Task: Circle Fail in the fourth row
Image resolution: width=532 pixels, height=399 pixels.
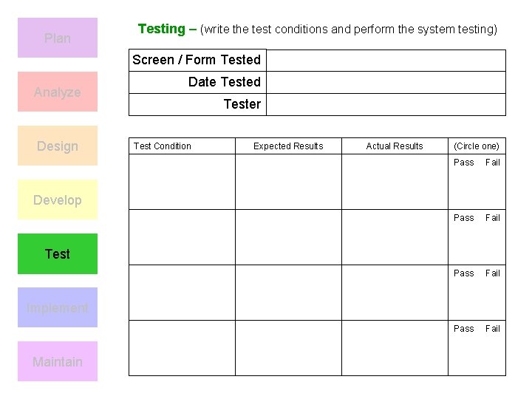Action: pyautogui.click(x=493, y=329)
